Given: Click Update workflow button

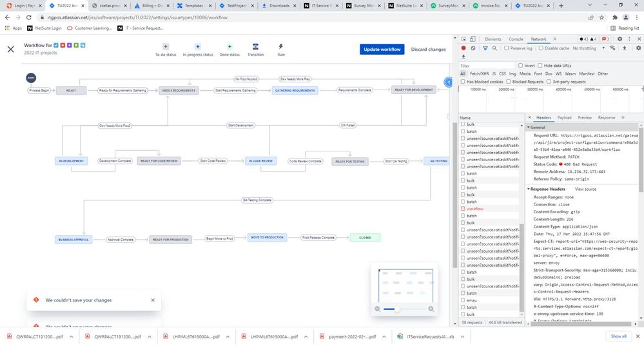Looking at the screenshot, I should click(x=382, y=49).
